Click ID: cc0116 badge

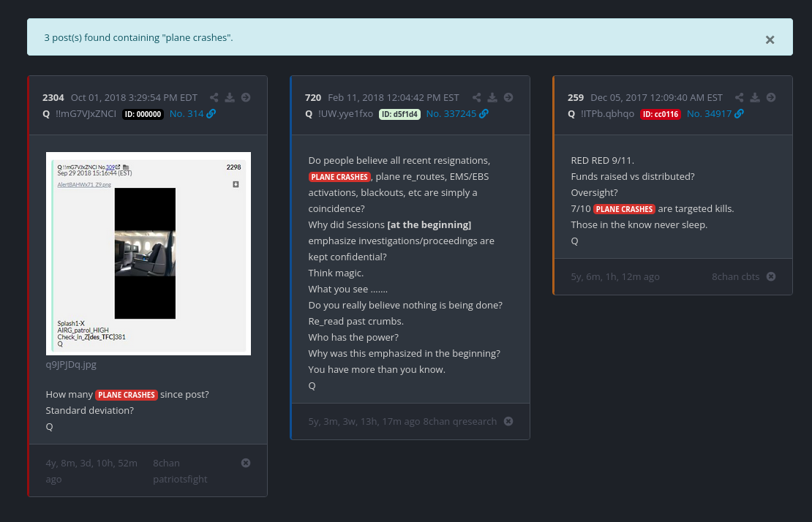tap(661, 114)
